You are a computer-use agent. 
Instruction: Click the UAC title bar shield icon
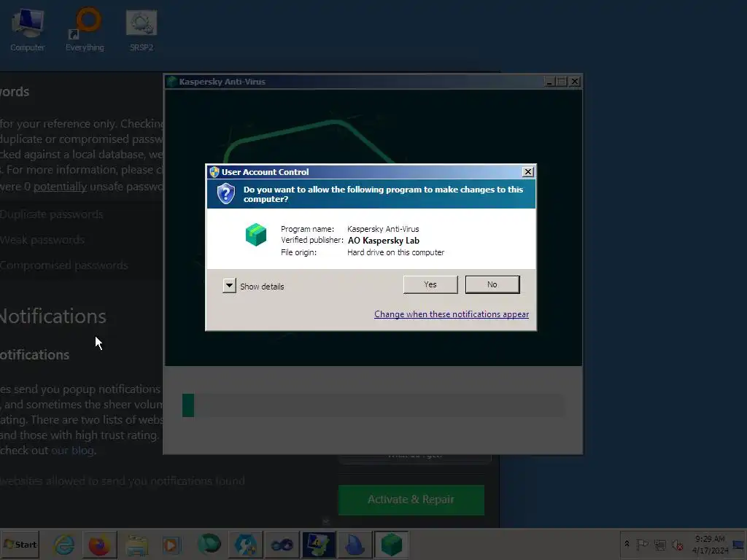(214, 172)
